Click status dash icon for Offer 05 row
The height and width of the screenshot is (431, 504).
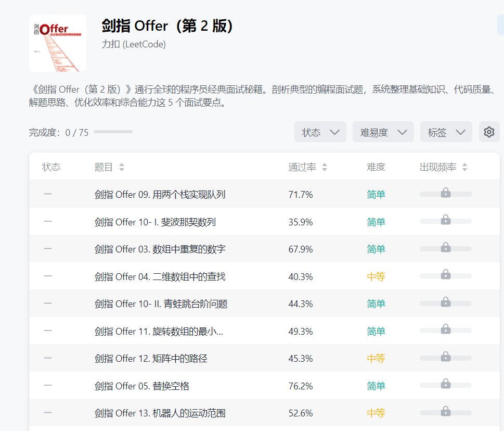pos(48,385)
